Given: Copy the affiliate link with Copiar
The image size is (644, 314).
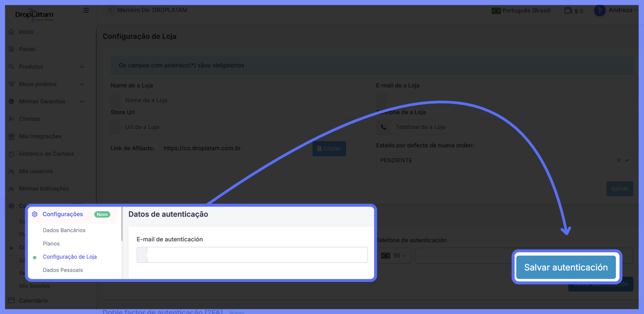Looking at the screenshot, I should coord(329,149).
